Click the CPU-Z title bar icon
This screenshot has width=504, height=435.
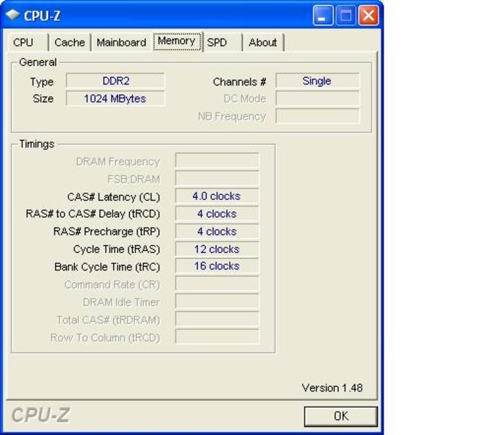tap(12, 14)
